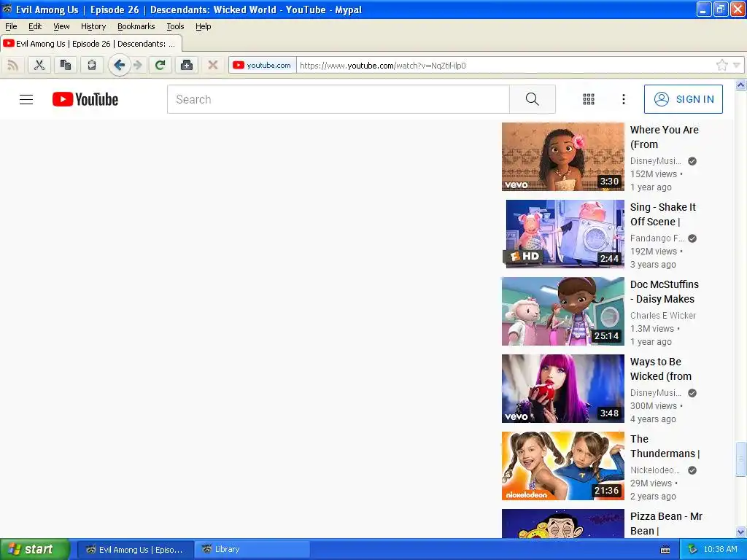Image resolution: width=747 pixels, height=560 pixels.
Task: Open the Downloads toolbar icon
Action: [x=187, y=65]
